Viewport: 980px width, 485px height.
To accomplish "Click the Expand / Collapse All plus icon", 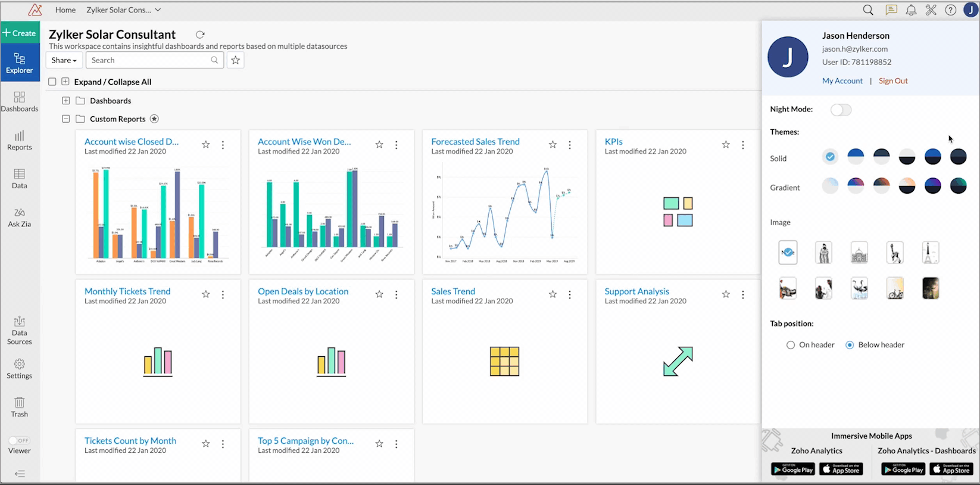I will pos(65,82).
